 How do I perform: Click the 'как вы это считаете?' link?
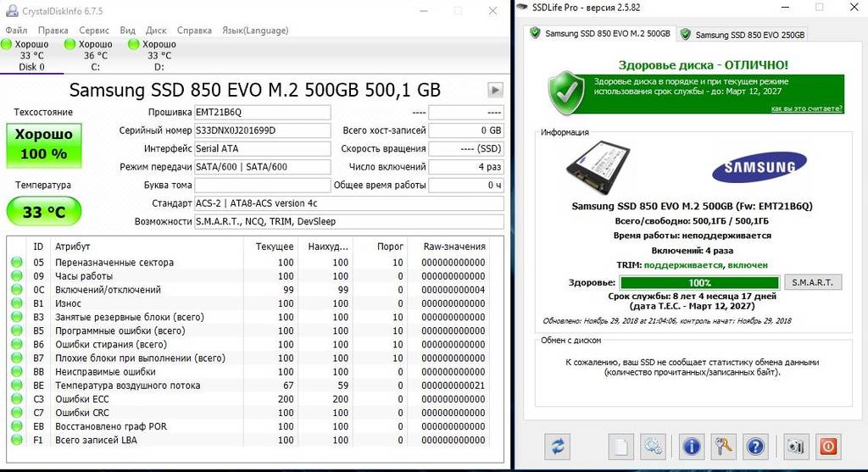[807, 108]
